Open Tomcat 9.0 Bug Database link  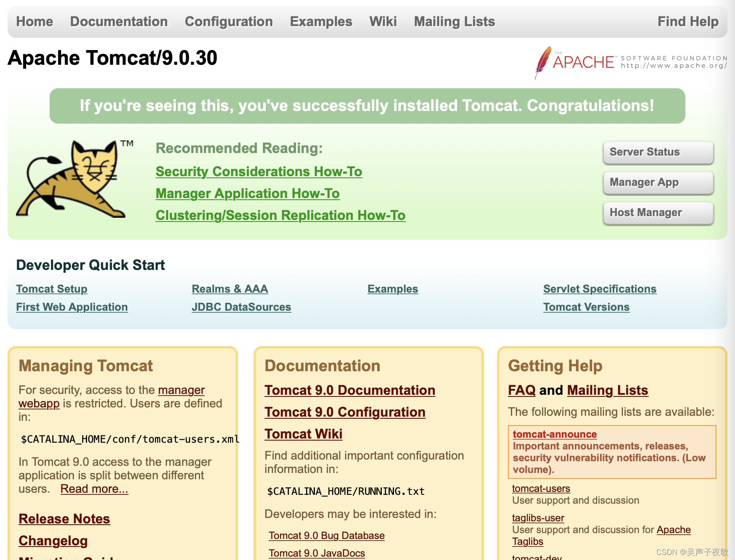327,536
